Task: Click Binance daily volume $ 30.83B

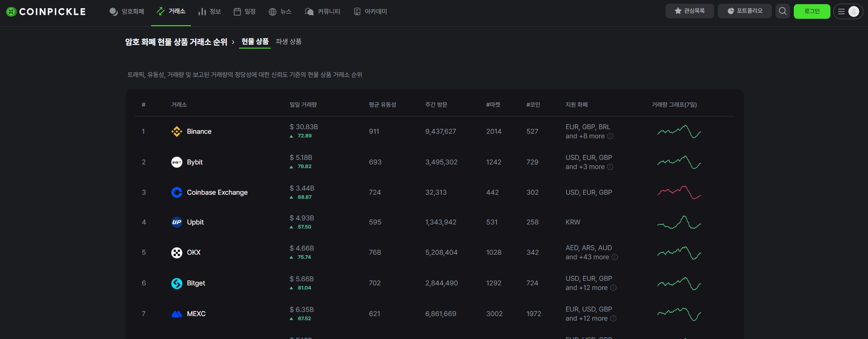Action: coord(304,127)
